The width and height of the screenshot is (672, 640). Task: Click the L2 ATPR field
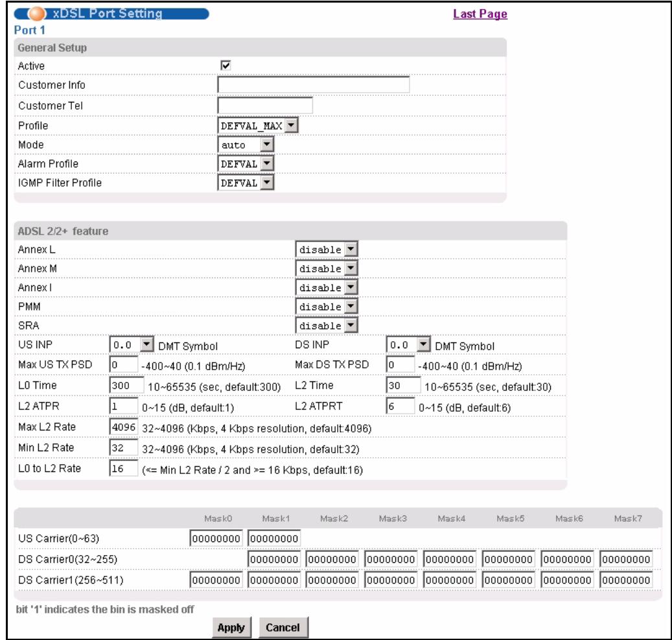click(x=123, y=406)
